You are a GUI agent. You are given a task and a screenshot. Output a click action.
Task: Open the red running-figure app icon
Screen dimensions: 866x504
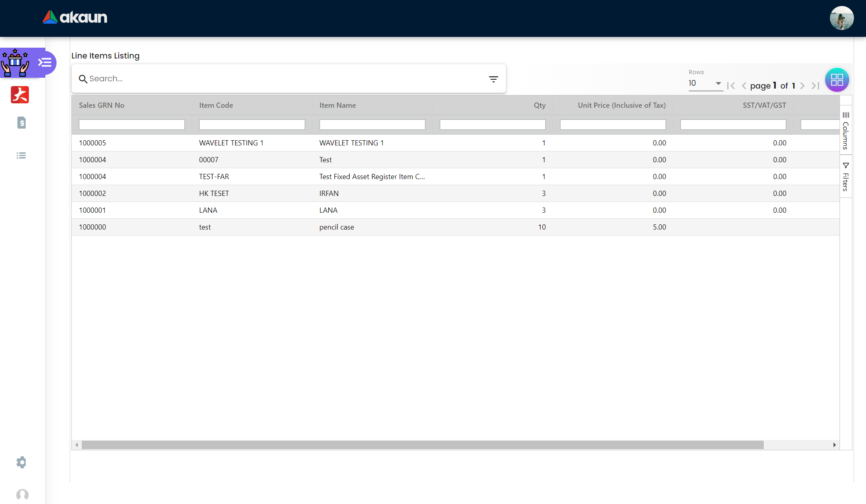point(20,95)
